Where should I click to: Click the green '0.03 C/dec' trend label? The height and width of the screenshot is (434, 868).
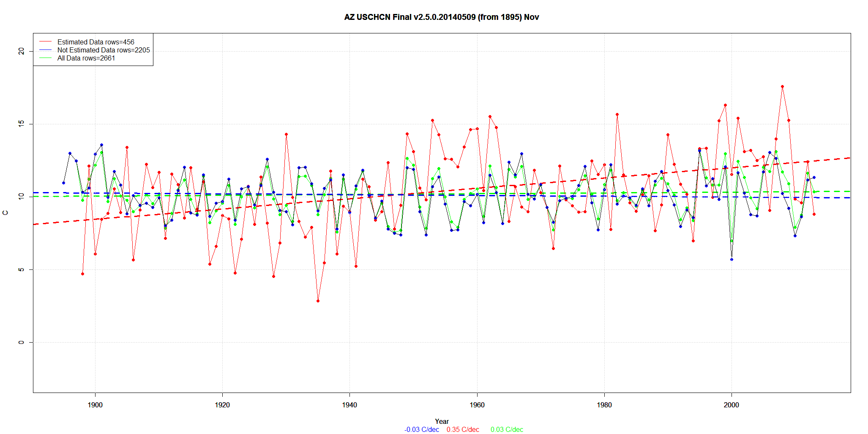507,429
